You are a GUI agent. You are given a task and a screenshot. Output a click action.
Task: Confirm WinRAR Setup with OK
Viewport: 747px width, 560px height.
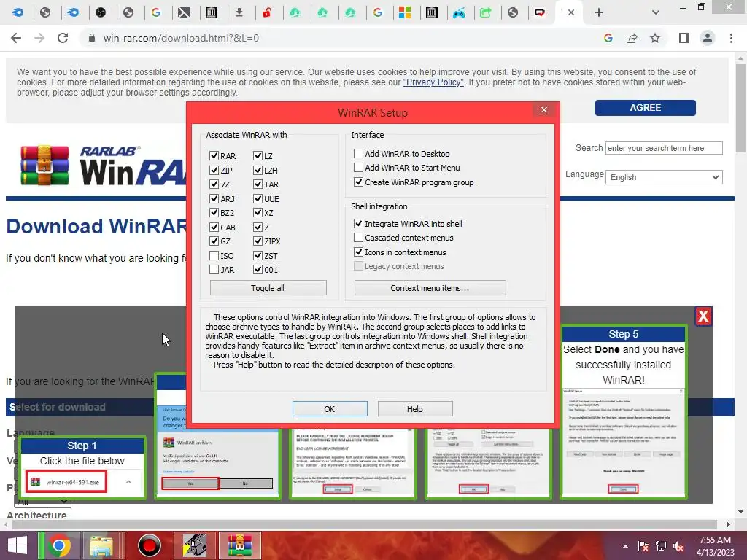(x=330, y=408)
